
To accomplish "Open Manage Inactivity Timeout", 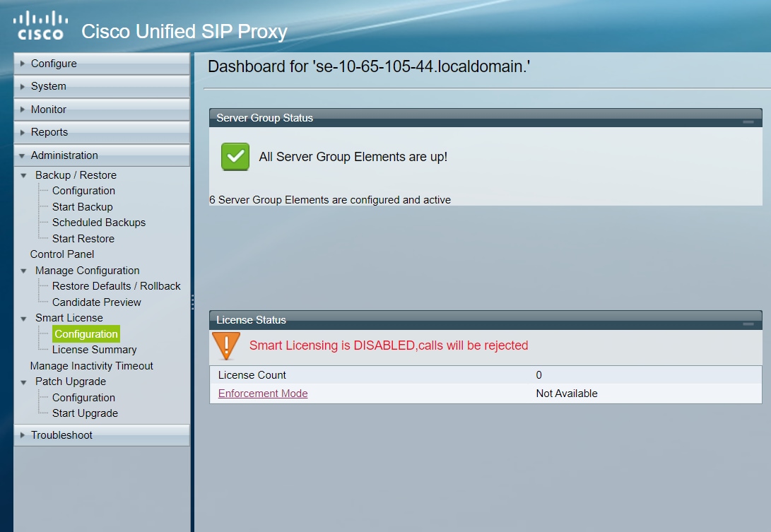I will (91, 366).
